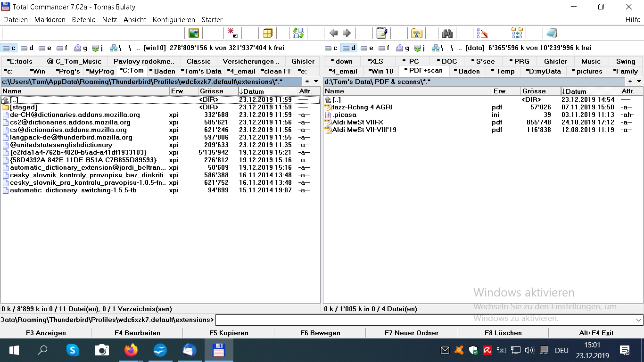Screen dimensions: 644x362
Task: Click the green arrows refresh toolbar icon
Action: (x=298, y=33)
